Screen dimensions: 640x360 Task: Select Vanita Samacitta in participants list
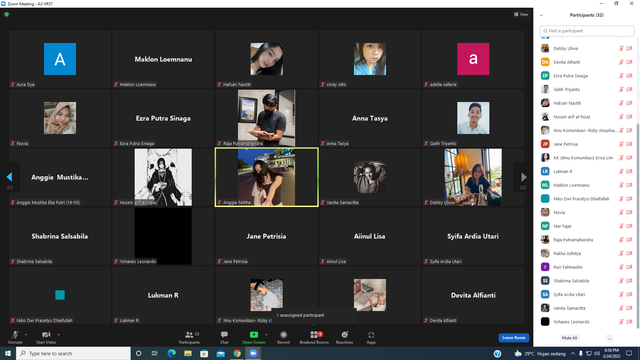click(x=587, y=308)
